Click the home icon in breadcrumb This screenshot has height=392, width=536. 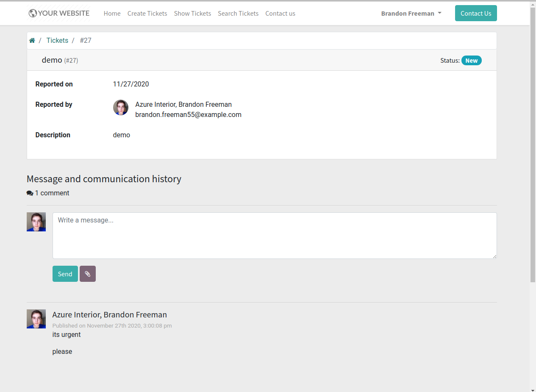pos(32,41)
